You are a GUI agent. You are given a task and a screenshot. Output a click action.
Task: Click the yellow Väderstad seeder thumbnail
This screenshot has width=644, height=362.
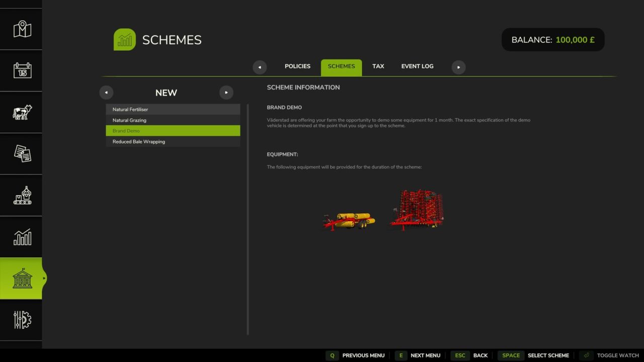click(349, 220)
